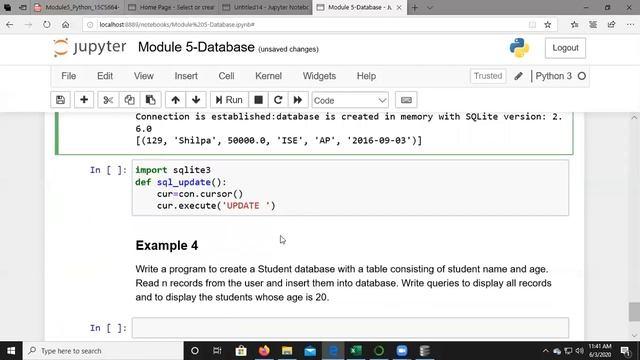Image resolution: width=640 pixels, height=360 pixels.
Task: Paste cells below icon
Action: (151, 100)
